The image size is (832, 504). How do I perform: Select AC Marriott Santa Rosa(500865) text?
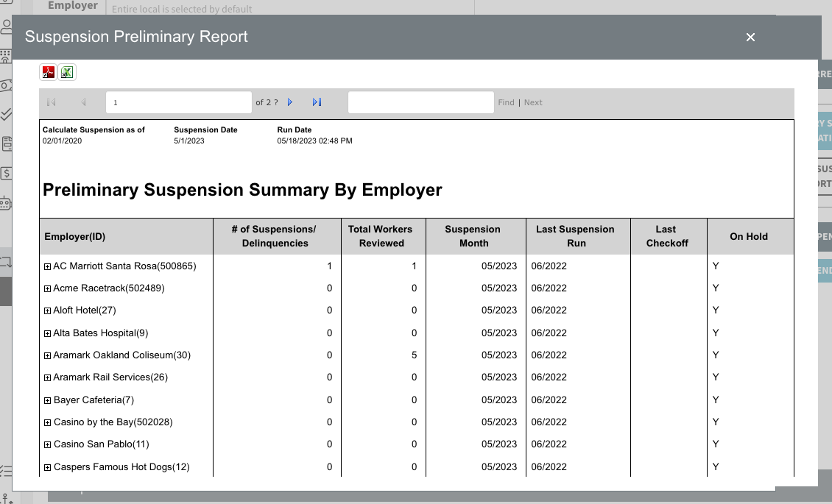[x=124, y=266]
